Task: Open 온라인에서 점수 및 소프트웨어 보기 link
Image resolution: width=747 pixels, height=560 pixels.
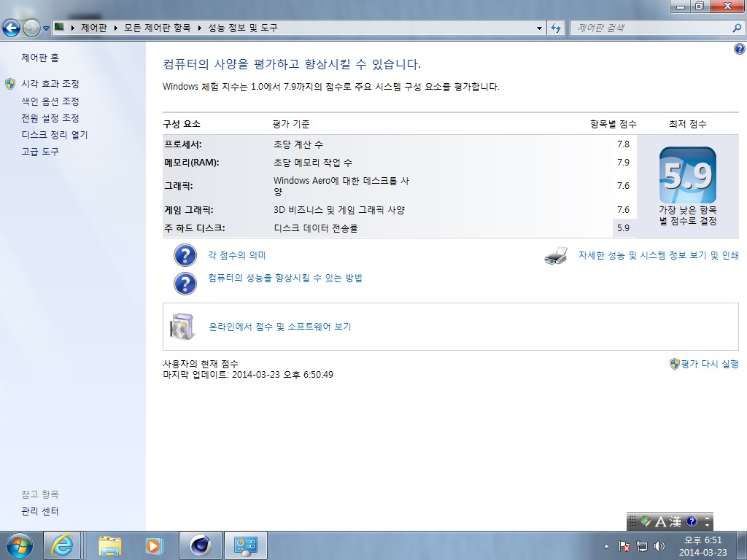Action: (x=280, y=327)
